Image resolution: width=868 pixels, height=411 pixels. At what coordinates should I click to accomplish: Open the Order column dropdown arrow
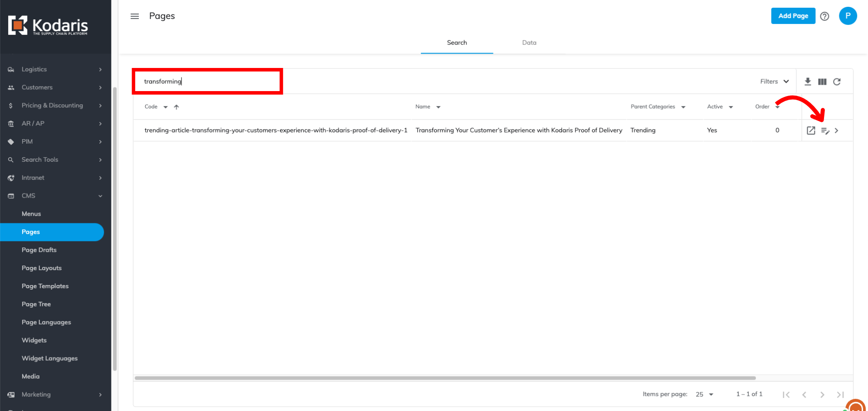pos(777,107)
